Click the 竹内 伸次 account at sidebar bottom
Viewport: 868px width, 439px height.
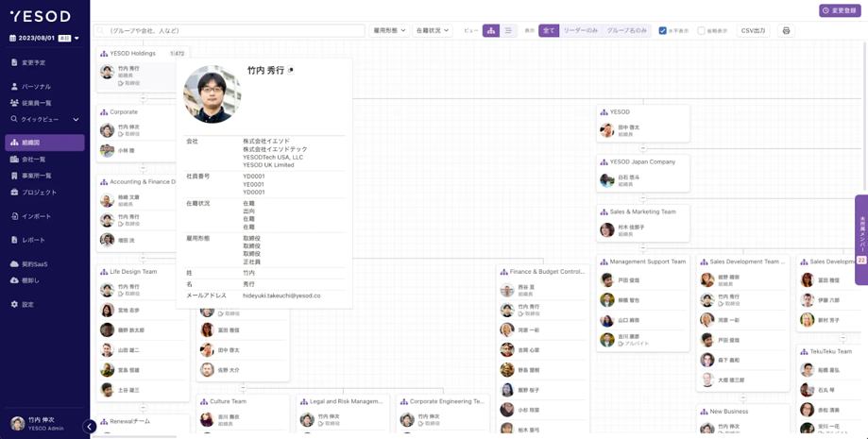point(38,424)
